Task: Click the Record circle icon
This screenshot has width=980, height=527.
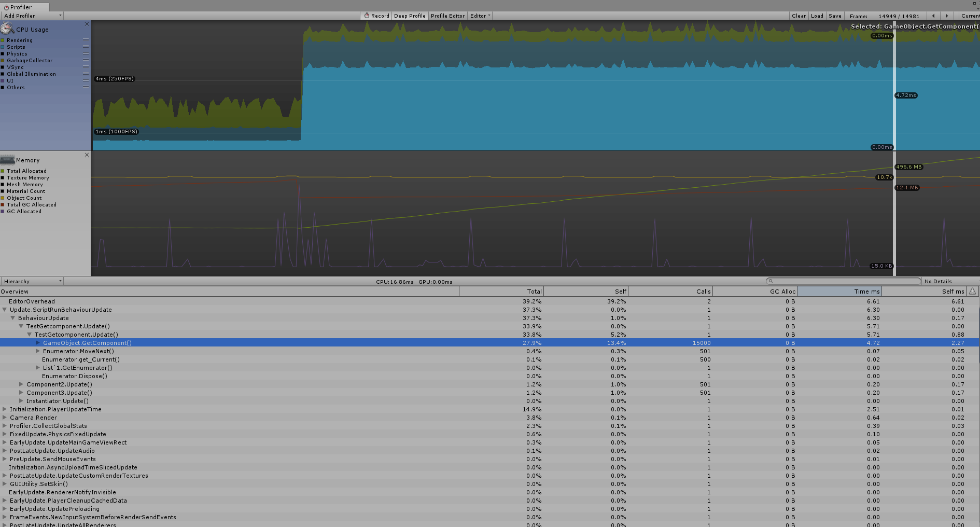Action: click(x=367, y=16)
